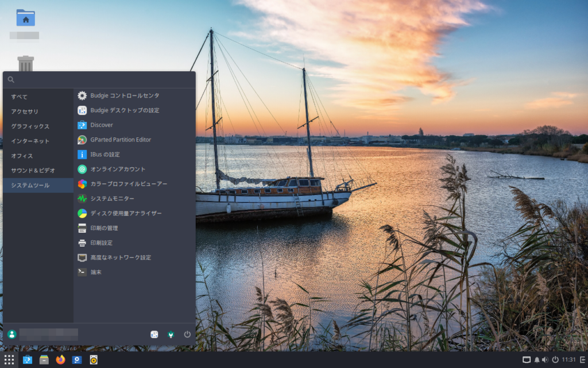Image resolution: width=588 pixels, height=368 pixels.
Task: Click the 11:31 clock in panel
Action: coord(568,360)
